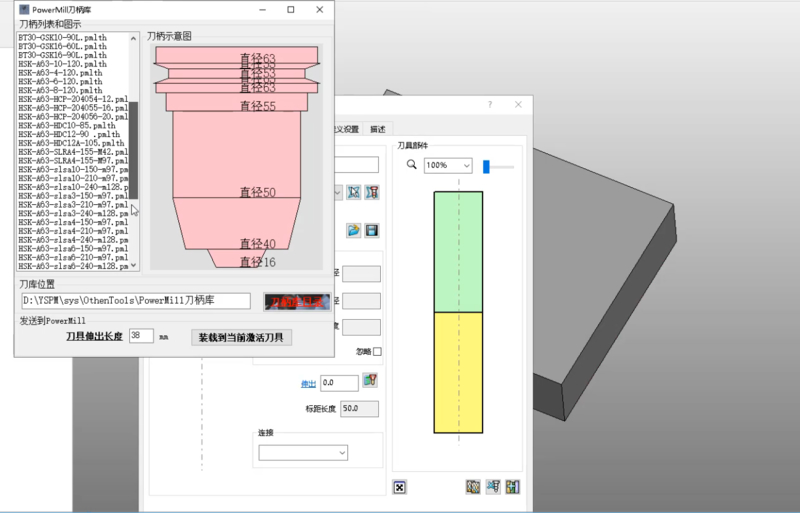Open the 描述 tab

click(x=377, y=129)
